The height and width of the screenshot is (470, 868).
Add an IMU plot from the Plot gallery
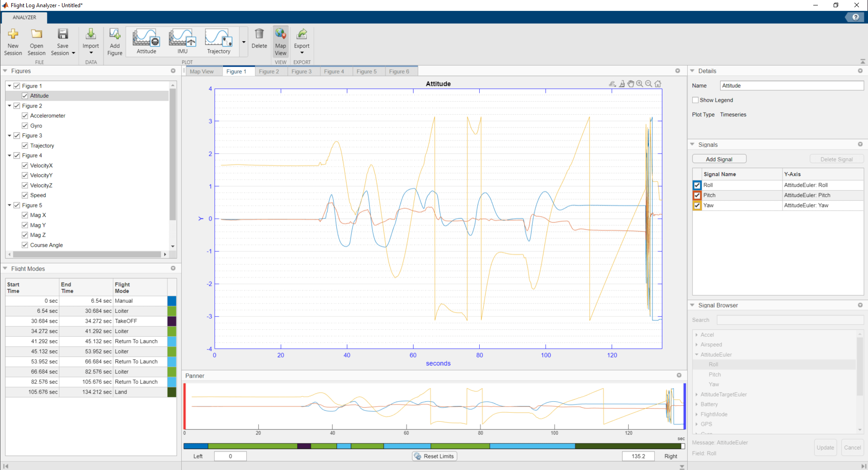click(x=182, y=41)
